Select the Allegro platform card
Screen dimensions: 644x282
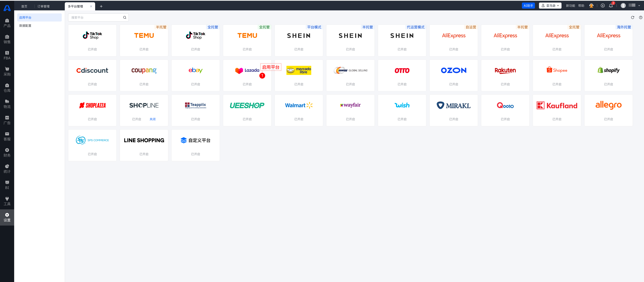click(x=608, y=110)
